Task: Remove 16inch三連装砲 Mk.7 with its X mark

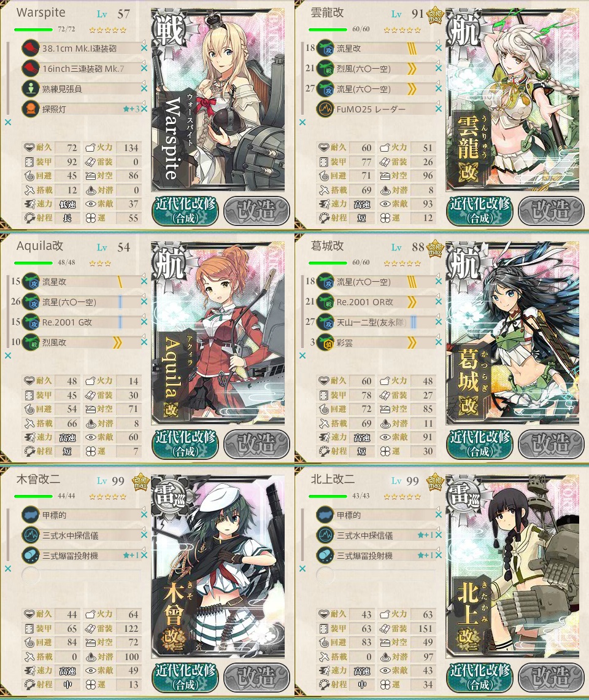Action: pyautogui.click(x=144, y=68)
